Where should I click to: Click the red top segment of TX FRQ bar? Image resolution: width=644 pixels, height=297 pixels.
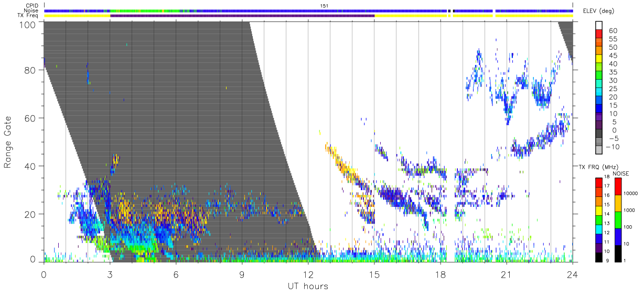tap(599, 181)
